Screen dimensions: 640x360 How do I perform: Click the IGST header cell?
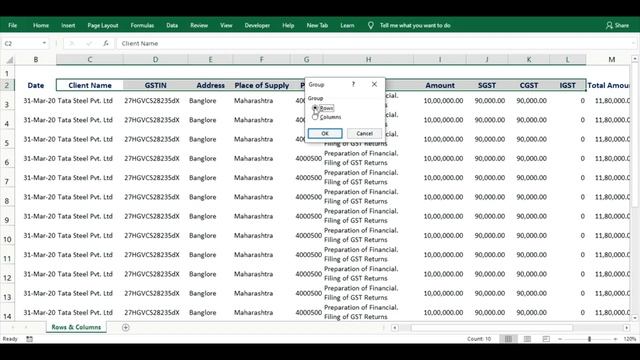(x=567, y=85)
